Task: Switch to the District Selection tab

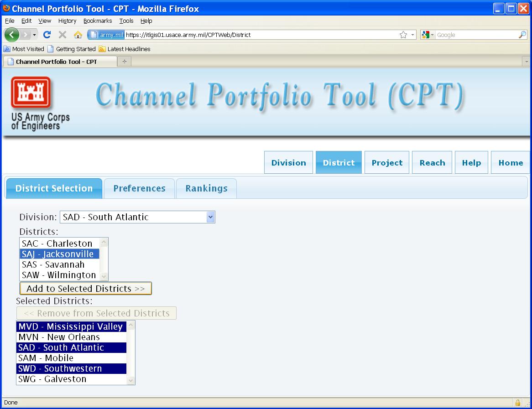Action: coord(54,188)
